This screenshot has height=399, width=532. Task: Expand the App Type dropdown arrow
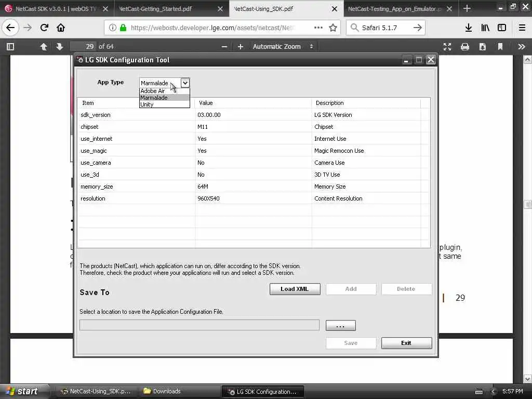[x=185, y=83]
